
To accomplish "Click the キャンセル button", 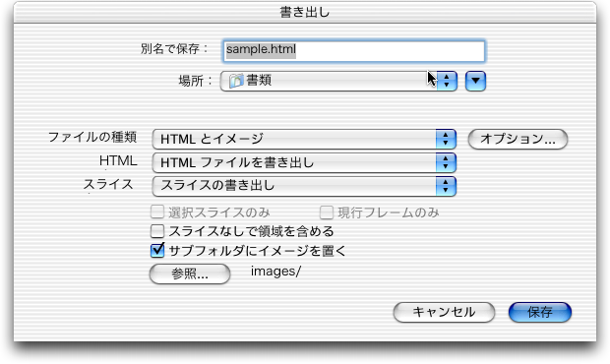I will coord(444,312).
